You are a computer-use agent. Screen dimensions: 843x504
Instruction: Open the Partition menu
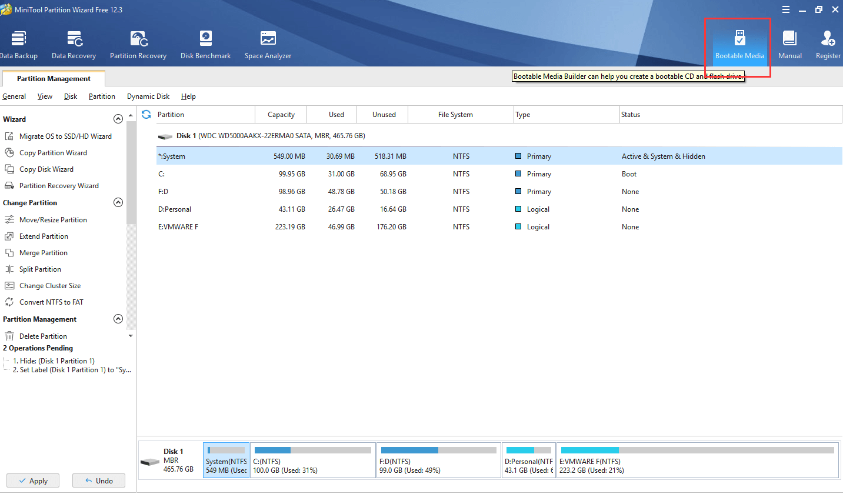click(x=102, y=96)
